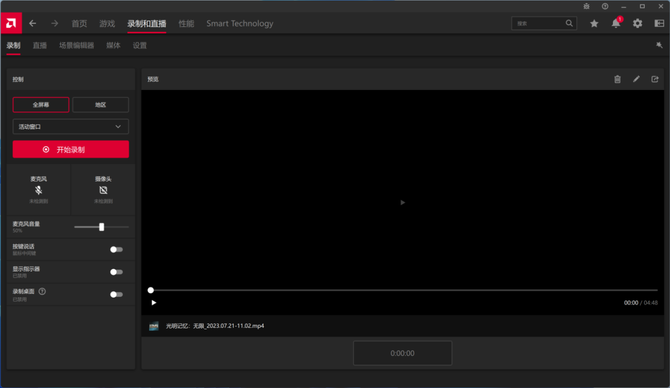Open the 性能 performance tab
The width and height of the screenshot is (670, 388).
pos(186,24)
